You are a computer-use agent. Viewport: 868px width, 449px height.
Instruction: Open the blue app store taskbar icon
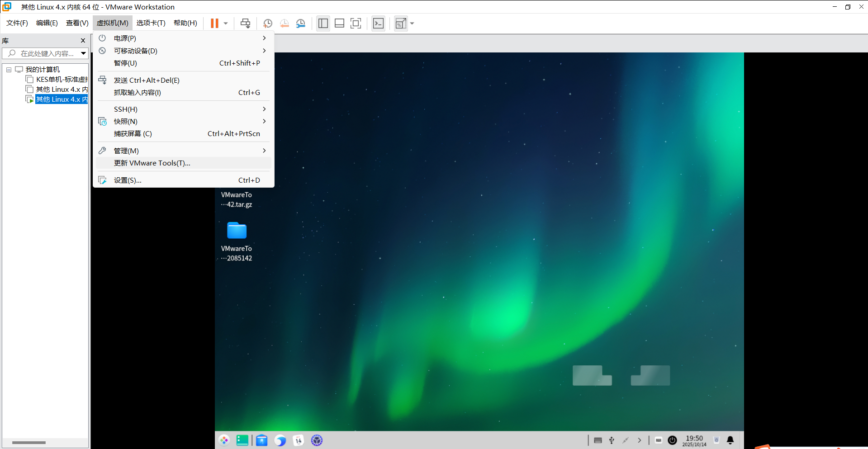point(261,440)
